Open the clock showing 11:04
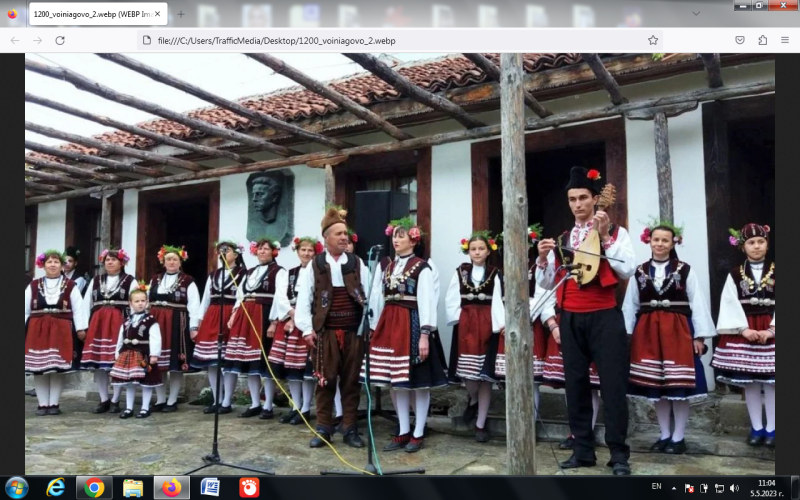This screenshot has height=500, width=800. point(766,488)
